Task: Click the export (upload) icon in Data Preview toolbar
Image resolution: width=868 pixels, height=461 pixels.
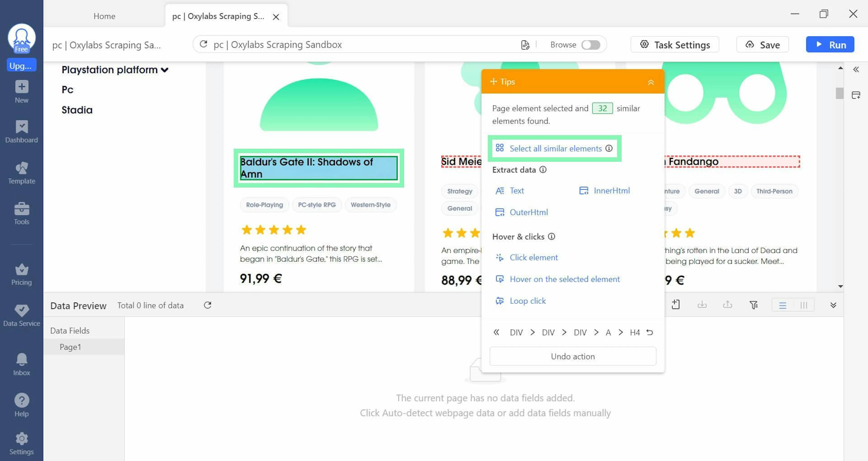Action: click(727, 305)
